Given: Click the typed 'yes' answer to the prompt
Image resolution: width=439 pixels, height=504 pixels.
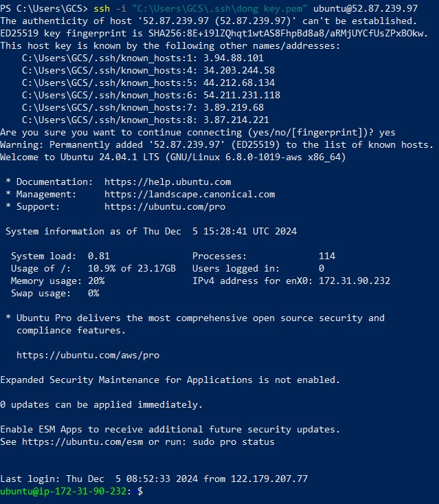Looking at the screenshot, I should tap(387, 133).
